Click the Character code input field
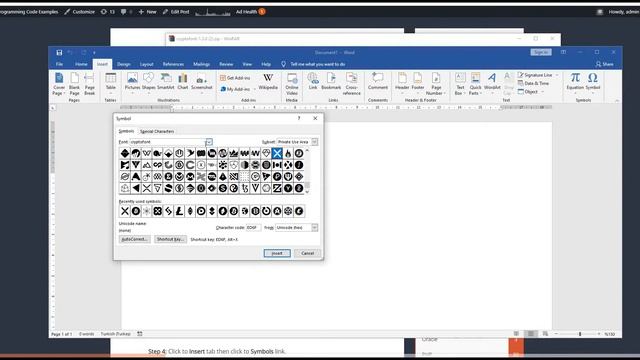 [x=253, y=227]
